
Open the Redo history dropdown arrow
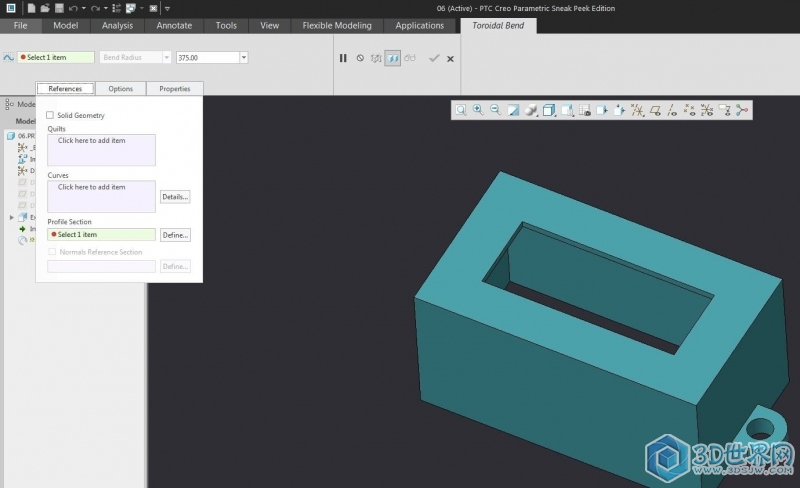pos(106,8)
